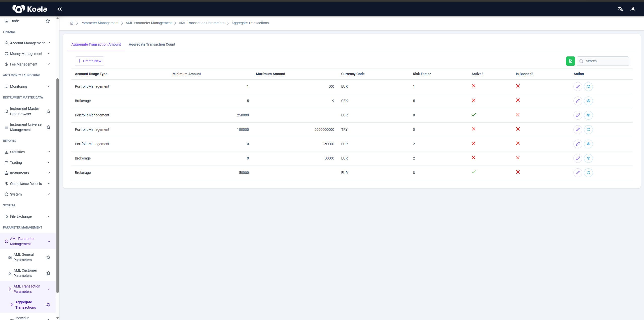Click the green export file icon
This screenshot has height=320, width=644.
[x=570, y=61]
